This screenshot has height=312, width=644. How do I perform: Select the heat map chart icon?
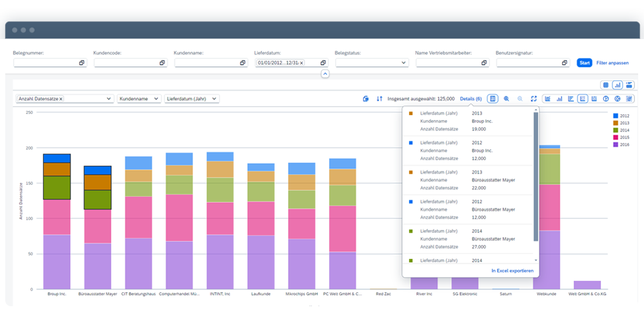click(629, 99)
